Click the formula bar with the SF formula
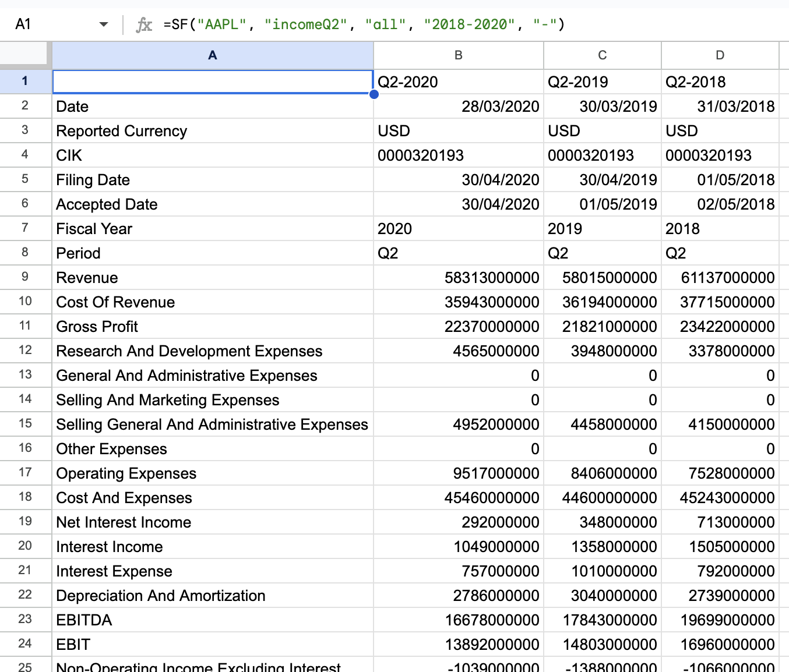The height and width of the screenshot is (672, 789). tap(364, 24)
